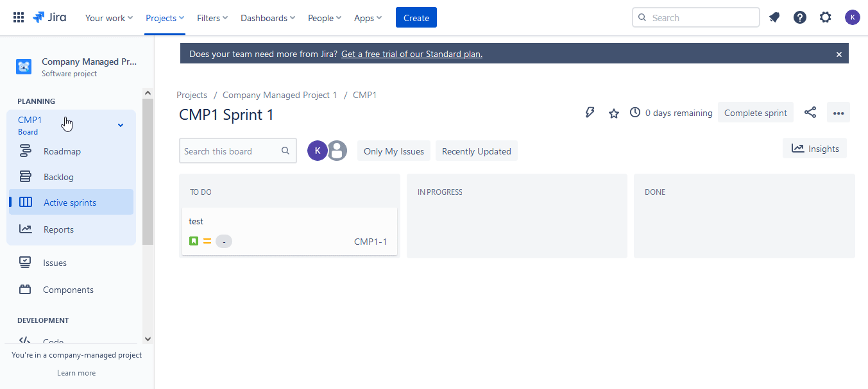Click the Create button
868x389 pixels.
pyautogui.click(x=416, y=18)
